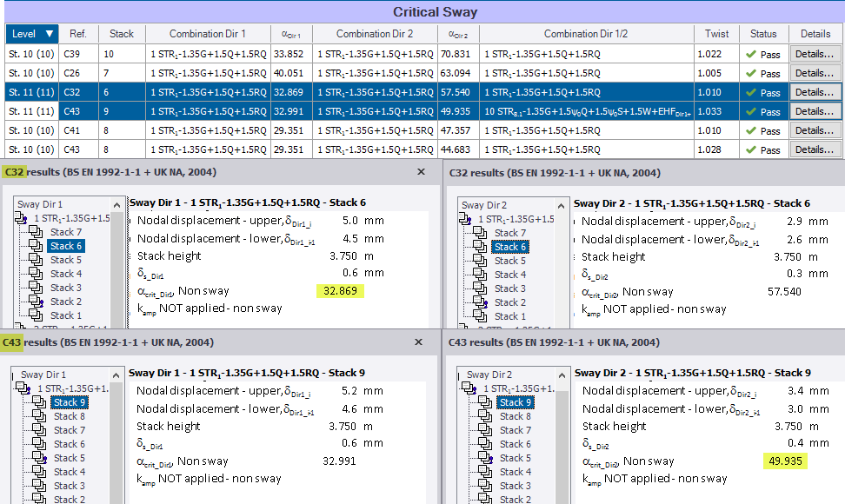Click the Stack 1 icon in C32 Sway Dir 2 tree

(481, 316)
